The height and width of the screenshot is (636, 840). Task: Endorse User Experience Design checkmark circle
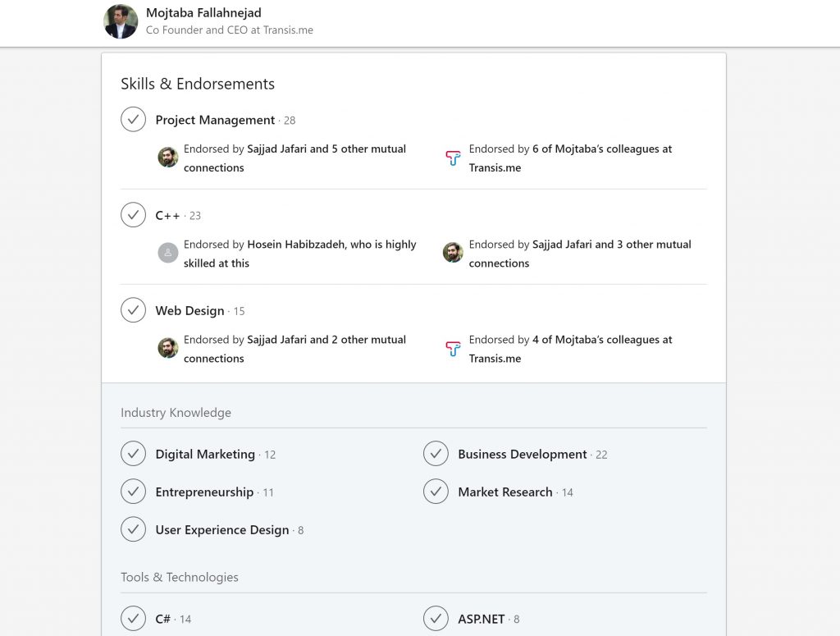point(134,529)
